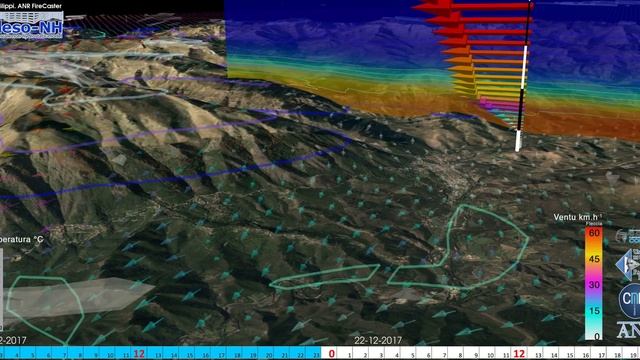640x360 pixels.
Task: Click the 'Ventu km.h' legend title
Action: (x=577, y=217)
